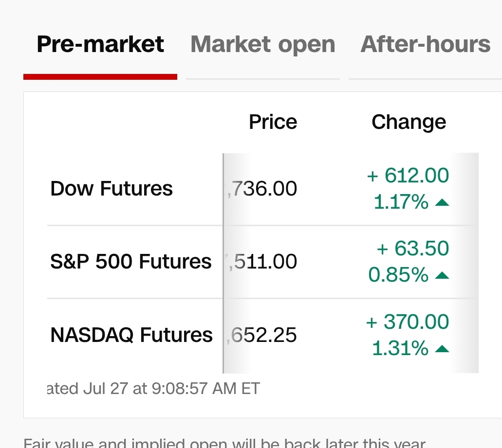This screenshot has height=448, width=502.
Task: Open the Dow Futures row label
Action: pos(112,188)
